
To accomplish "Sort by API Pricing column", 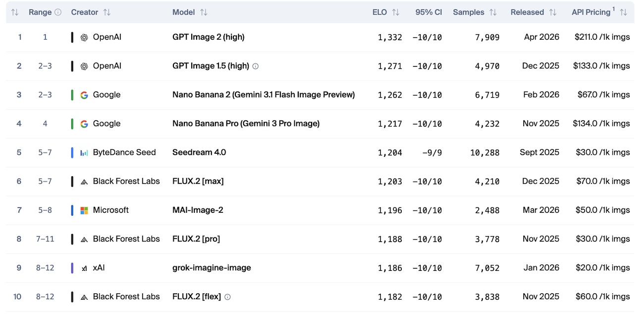I will coord(623,12).
